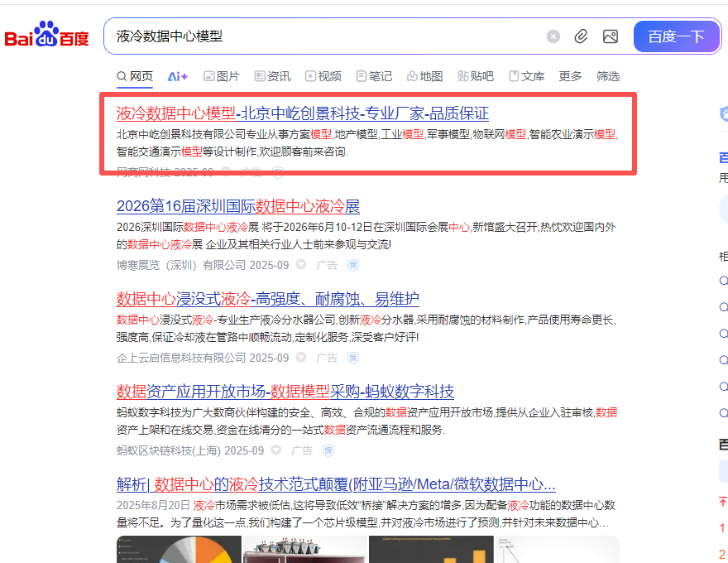Open the 资讯 tab
The height and width of the screenshot is (563, 728).
click(x=272, y=76)
